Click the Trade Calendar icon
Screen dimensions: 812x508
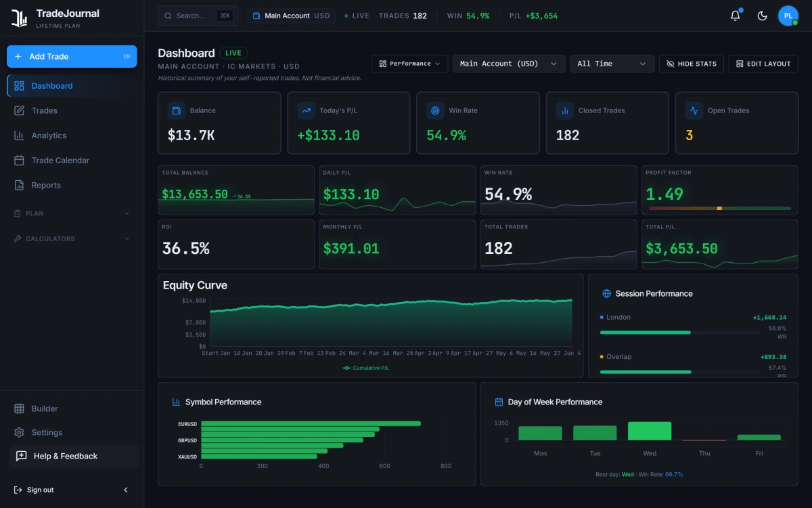19,161
